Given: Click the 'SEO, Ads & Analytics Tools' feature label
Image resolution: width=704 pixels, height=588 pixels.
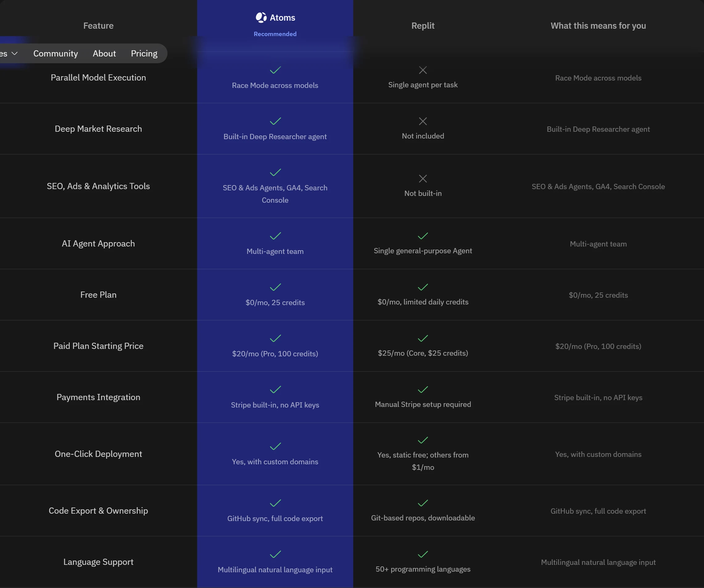Looking at the screenshot, I should coord(98,186).
